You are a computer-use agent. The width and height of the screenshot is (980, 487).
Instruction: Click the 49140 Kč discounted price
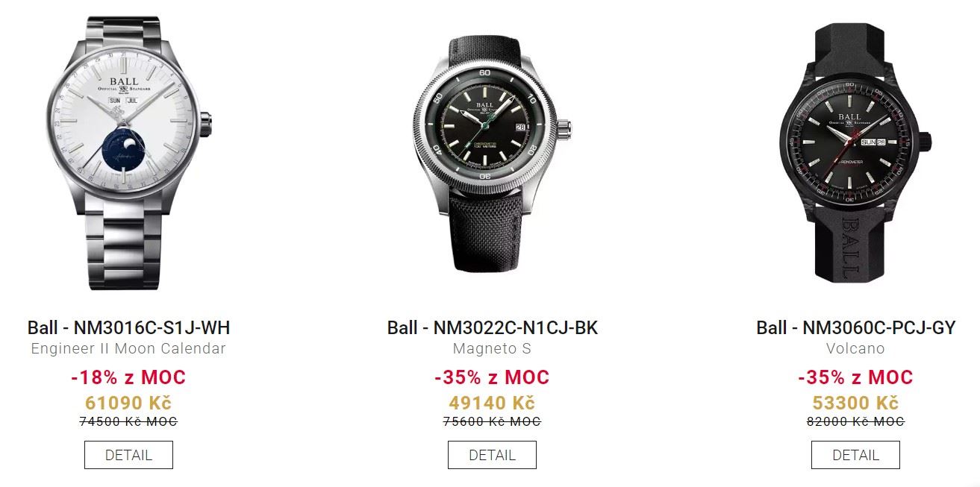[492, 403]
